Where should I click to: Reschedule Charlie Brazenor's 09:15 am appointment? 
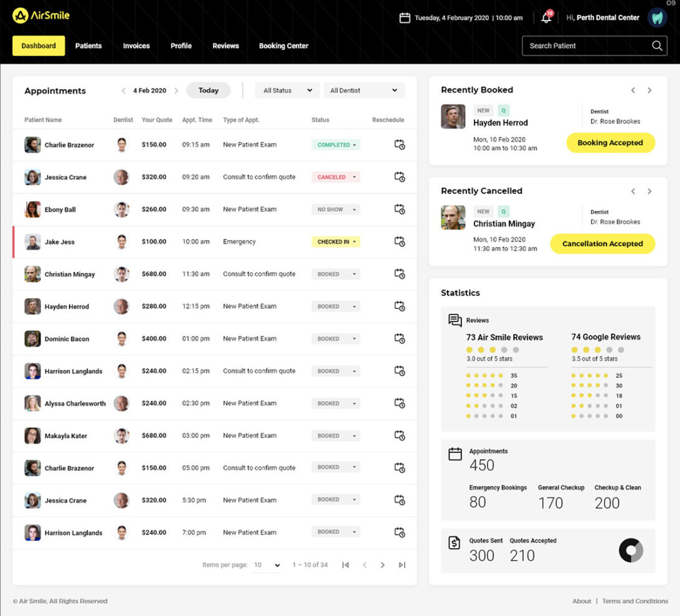[399, 144]
